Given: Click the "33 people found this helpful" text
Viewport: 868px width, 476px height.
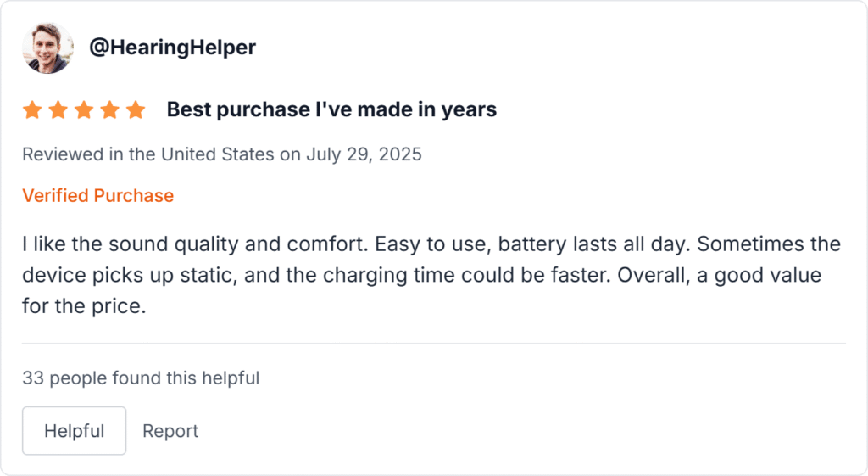Looking at the screenshot, I should pos(141,378).
